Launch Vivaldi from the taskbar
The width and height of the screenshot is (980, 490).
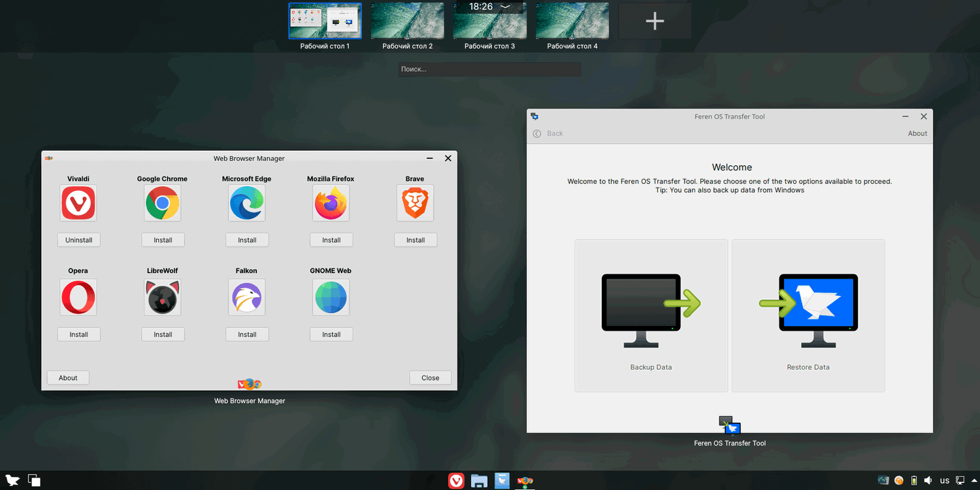tap(456, 481)
